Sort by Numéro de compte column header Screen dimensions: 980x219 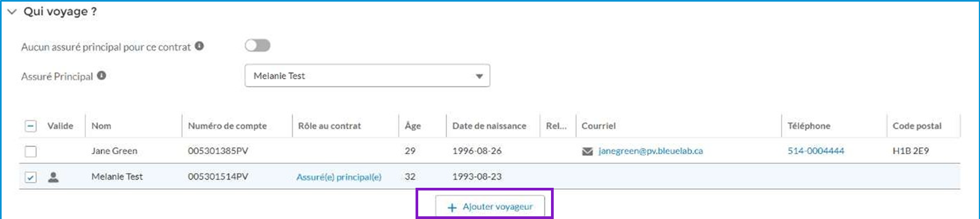(x=227, y=126)
